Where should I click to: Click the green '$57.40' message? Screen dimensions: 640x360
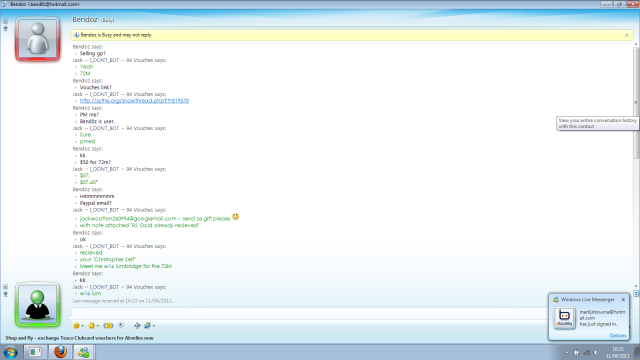[x=89, y=182]
